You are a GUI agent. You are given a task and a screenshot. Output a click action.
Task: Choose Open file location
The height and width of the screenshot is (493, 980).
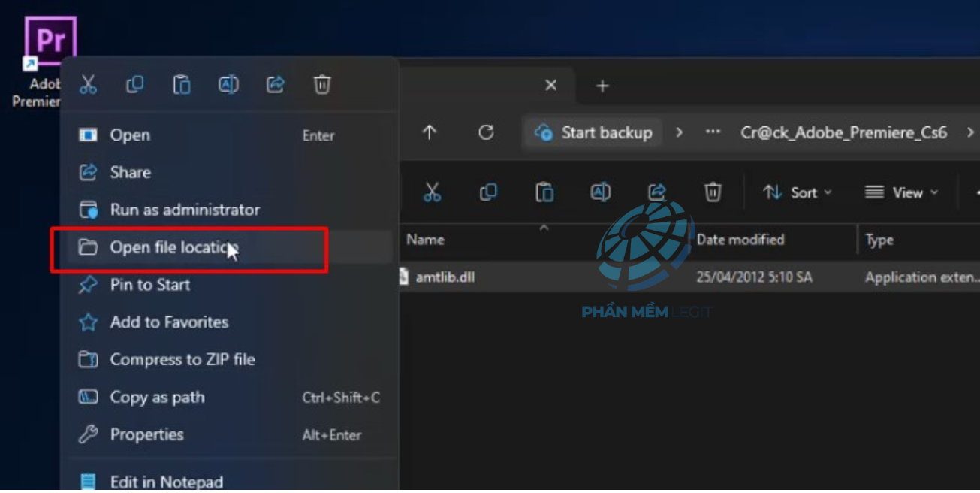(230, 247)
